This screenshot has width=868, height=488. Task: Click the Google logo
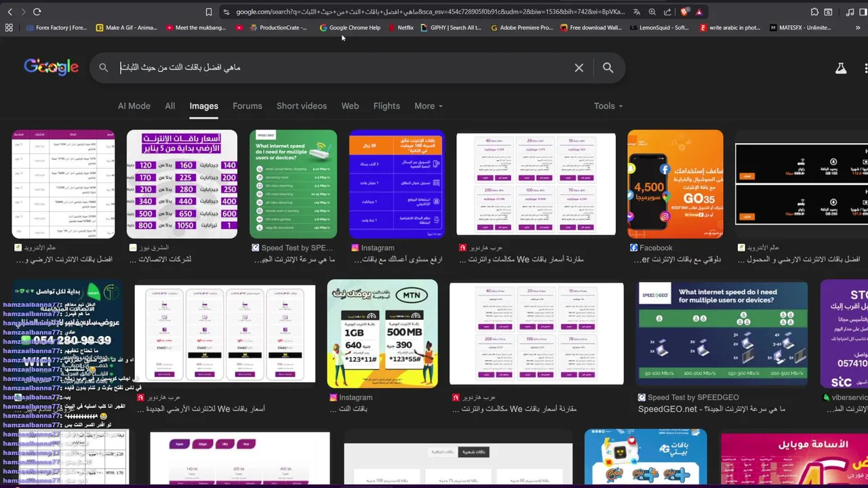(x=51, y=67)
